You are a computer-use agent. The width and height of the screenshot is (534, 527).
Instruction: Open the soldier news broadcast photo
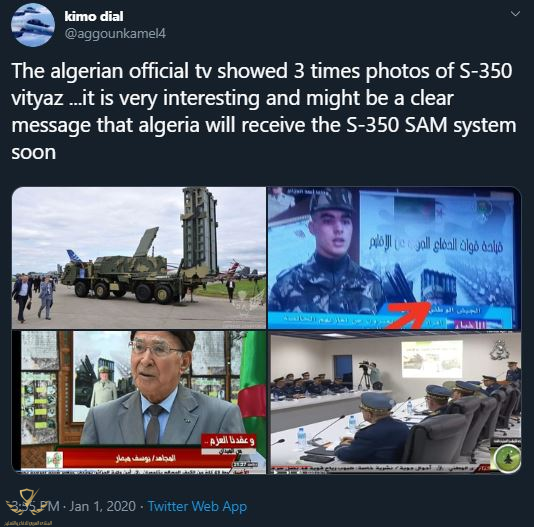pos(394,258)
